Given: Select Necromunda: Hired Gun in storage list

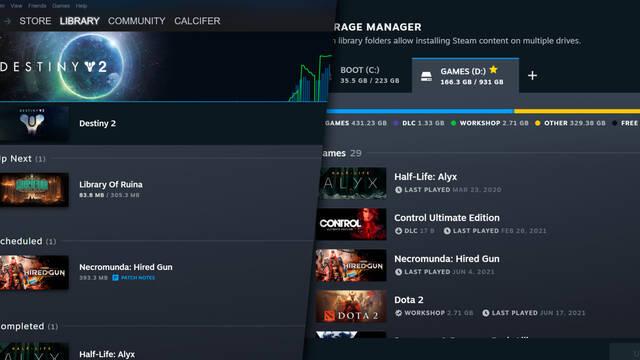Looking at the screenshot, I should click(447, 259).
